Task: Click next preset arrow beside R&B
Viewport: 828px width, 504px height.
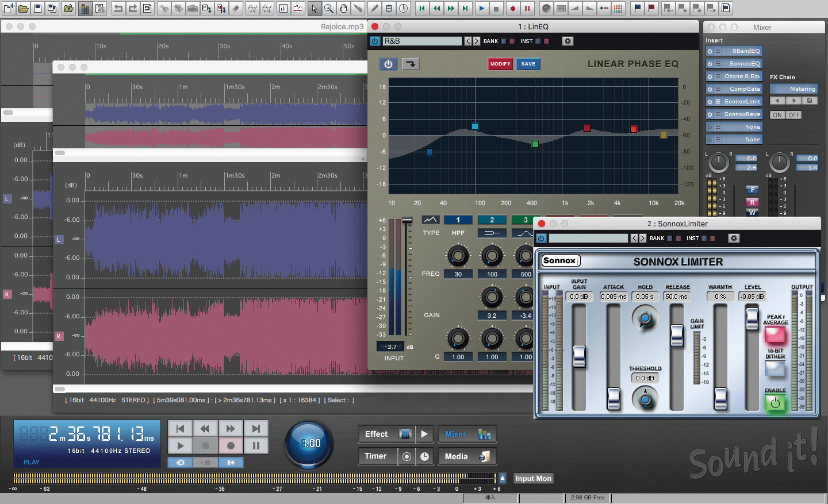Action: point(476,41)
